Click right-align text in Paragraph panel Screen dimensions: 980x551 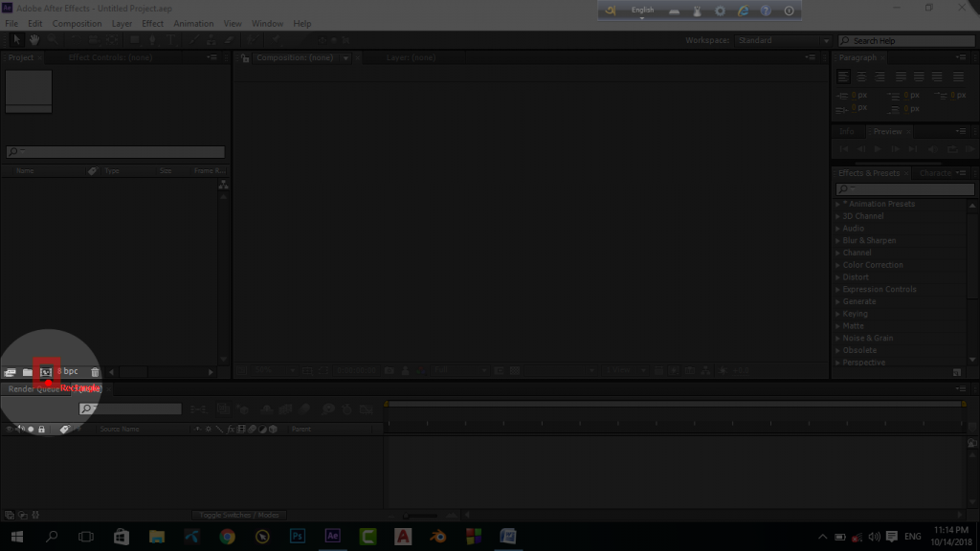click(880, 77)
